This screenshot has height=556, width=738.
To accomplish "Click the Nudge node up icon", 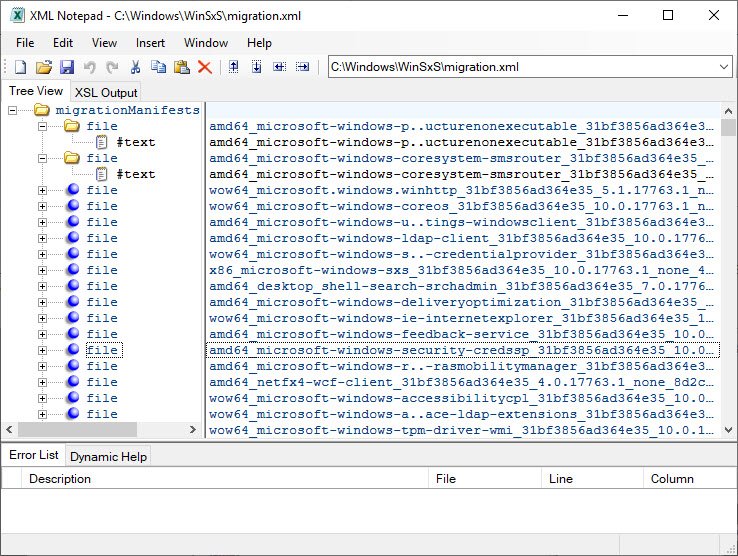I will pos(234,67).
